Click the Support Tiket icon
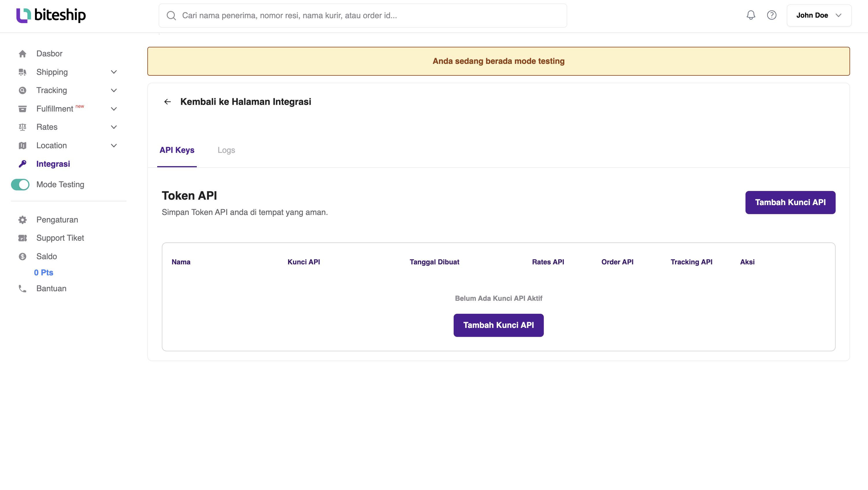The height and width of the screenshot is (490, 868). pos(22,238)
